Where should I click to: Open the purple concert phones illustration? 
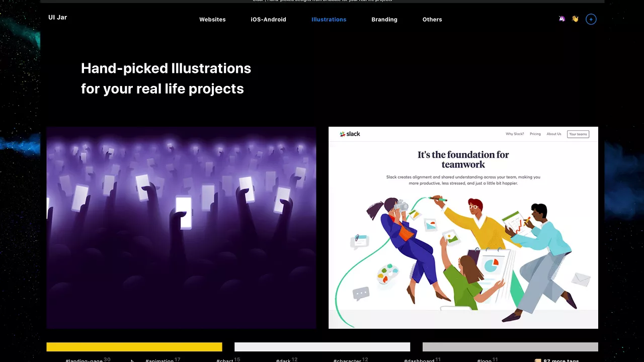pyautogui.click(x=181, y=228)
